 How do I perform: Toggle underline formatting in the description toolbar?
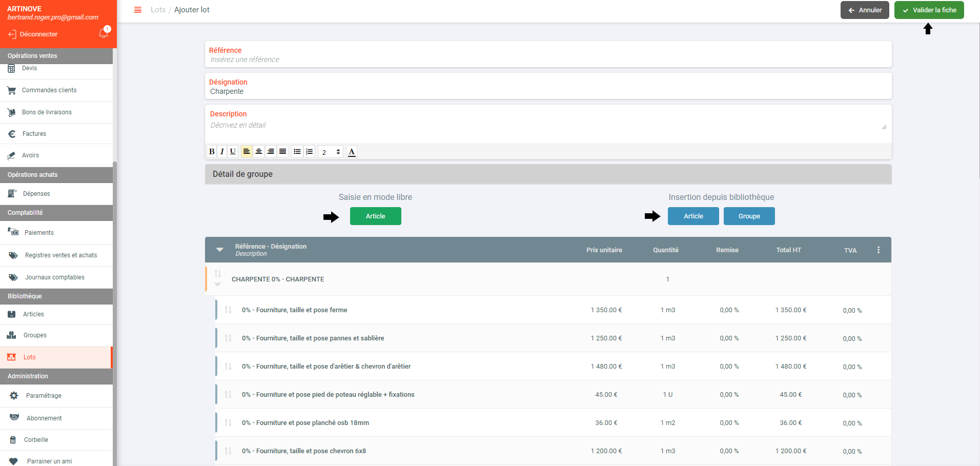(233, 152)
